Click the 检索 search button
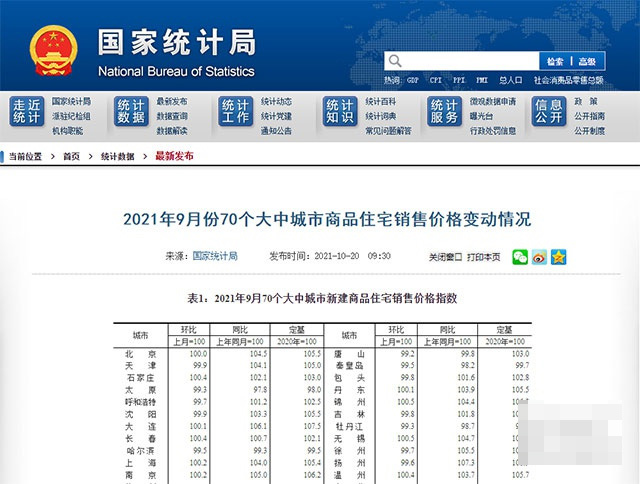 tap(556, 61)
